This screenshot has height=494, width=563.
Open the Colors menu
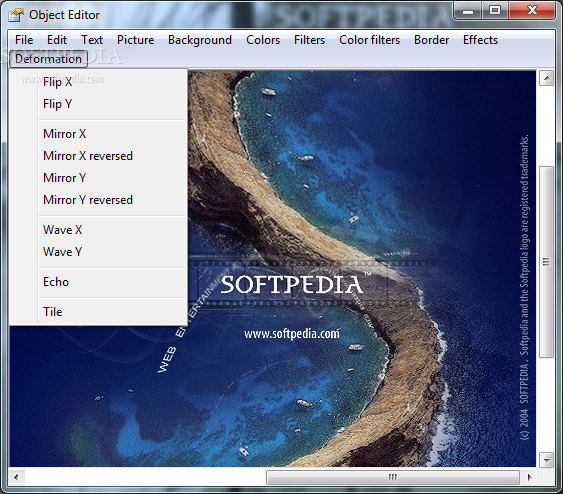tap(263, 40)
